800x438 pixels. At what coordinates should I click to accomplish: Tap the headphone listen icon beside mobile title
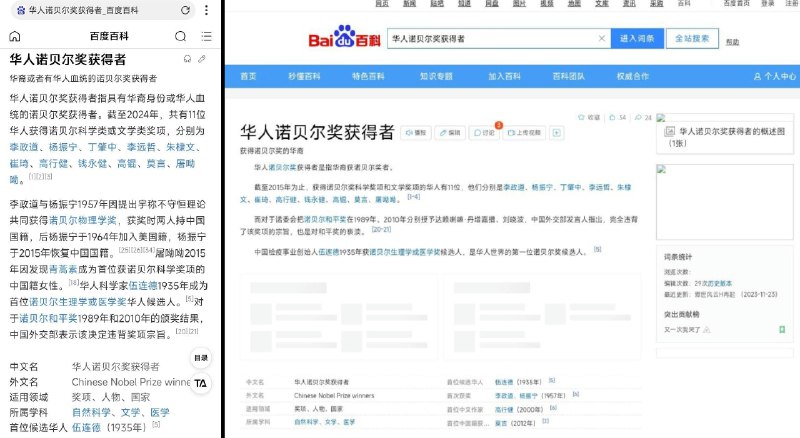pyautogui.click(x=187, y=59)
